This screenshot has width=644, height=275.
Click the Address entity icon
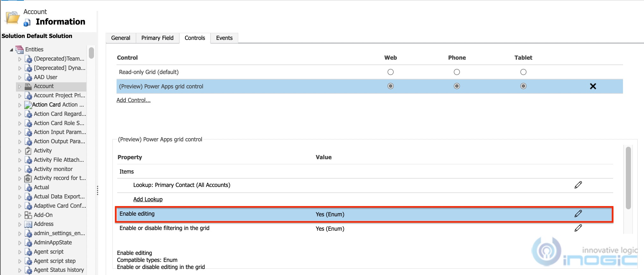(28, 224)
